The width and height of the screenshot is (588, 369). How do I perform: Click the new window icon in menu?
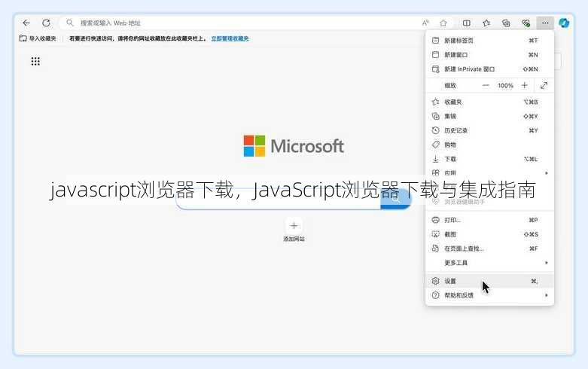pos(435,55)
